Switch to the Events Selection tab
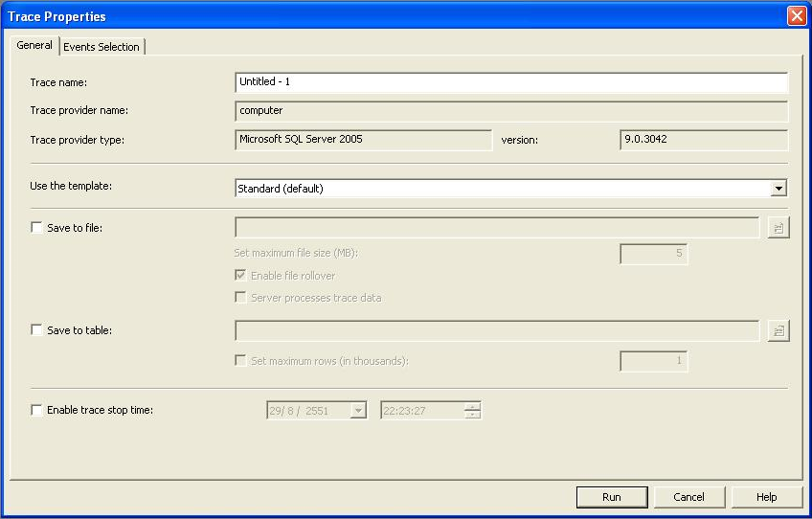This screenshot has height=519, width=812. coord(101,47)
